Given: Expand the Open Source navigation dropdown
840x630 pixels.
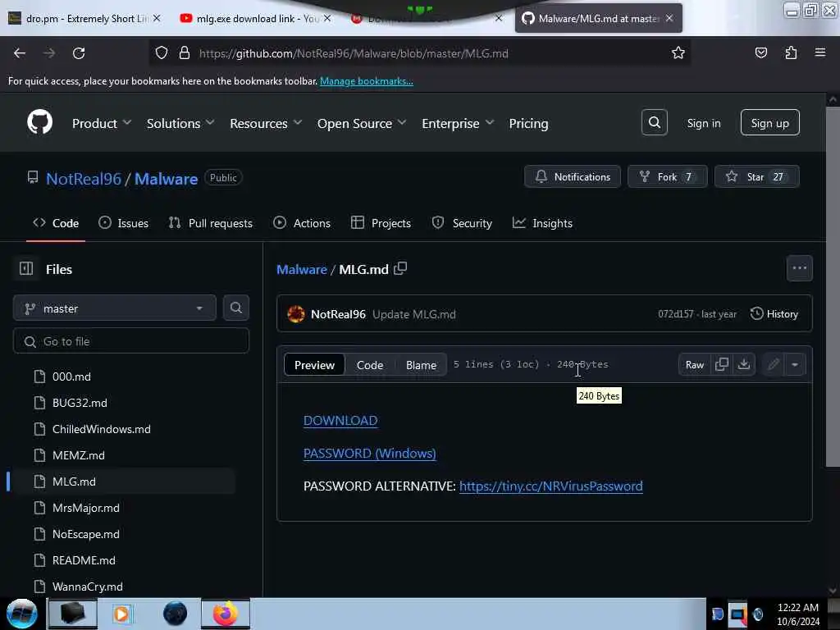Looking at the screenshot, I should tap(362, 123).
